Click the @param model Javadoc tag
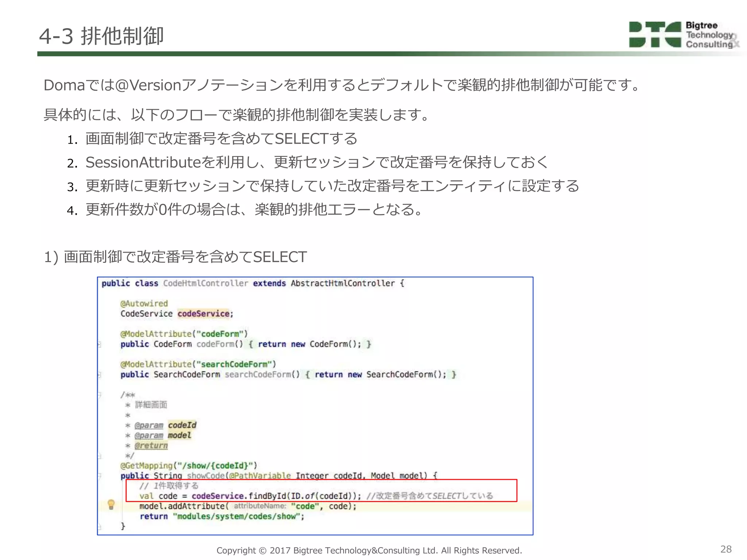 point(163,435)
